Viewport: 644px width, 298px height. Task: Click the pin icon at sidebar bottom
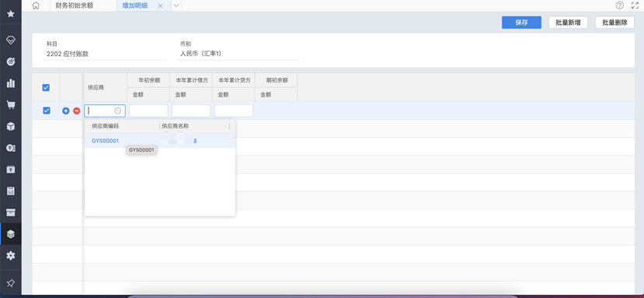click(x=11, y=283)
